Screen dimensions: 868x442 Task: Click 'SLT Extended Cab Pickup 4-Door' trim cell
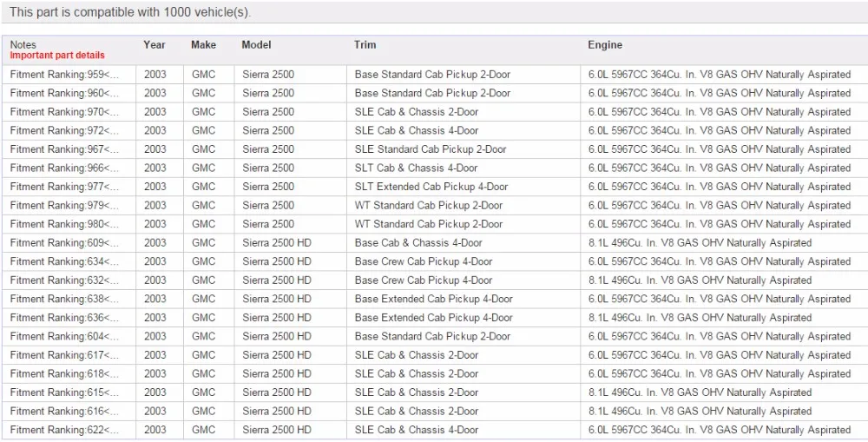(x=464, y=187)
